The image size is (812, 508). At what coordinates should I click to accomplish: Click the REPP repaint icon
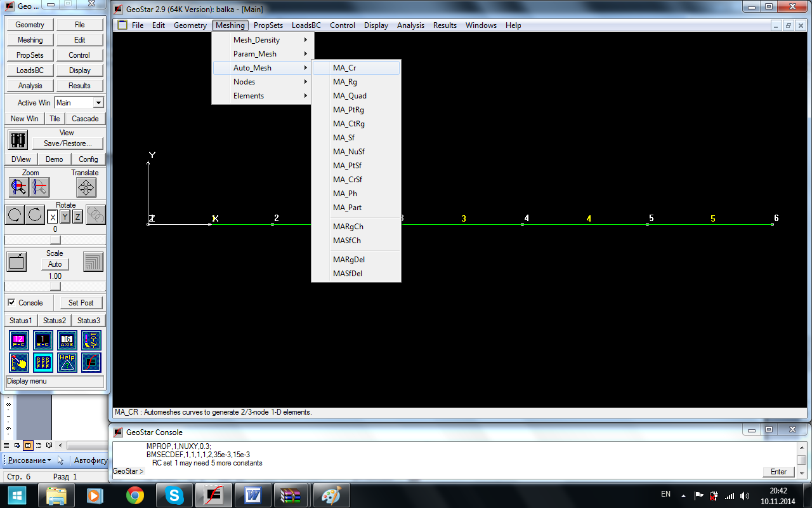click(x=43, y=363)
